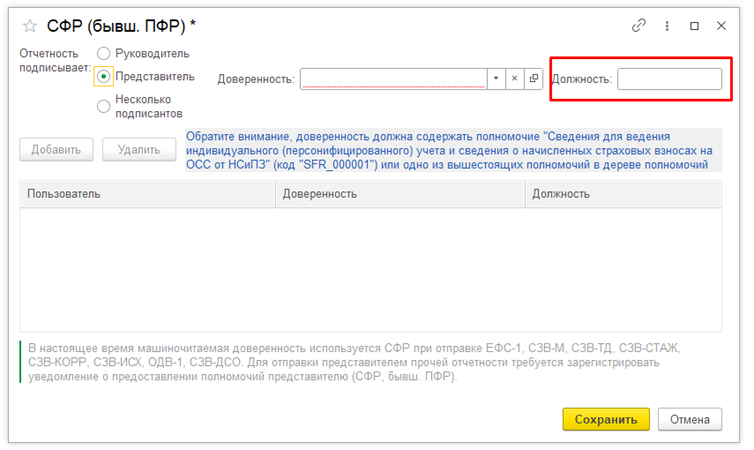
Task: Save changes with the Сохранить button
Action: [x=606, y=418]
